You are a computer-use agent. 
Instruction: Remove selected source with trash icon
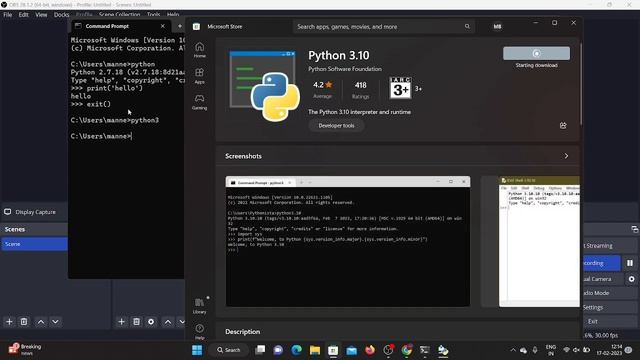(136, 322)
